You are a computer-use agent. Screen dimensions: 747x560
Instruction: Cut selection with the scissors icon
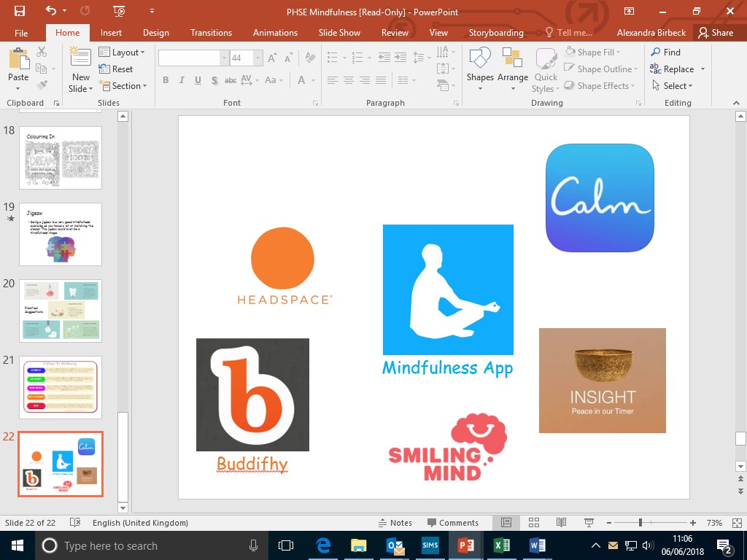(x=42, y=52)
